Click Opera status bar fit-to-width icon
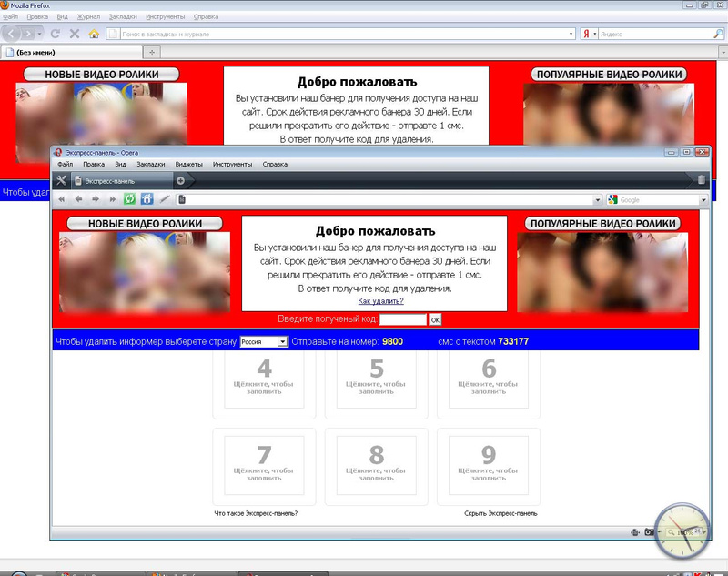728x576 pixels. (x=635, y=532)
